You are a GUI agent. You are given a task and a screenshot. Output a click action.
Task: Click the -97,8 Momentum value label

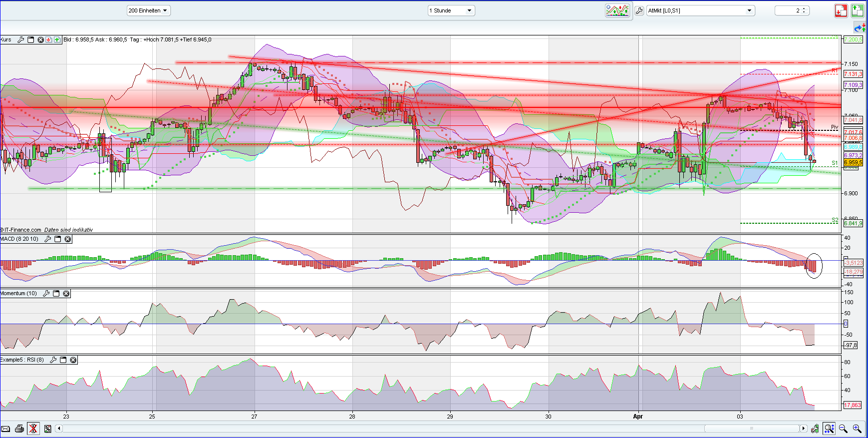click(851, 345)
